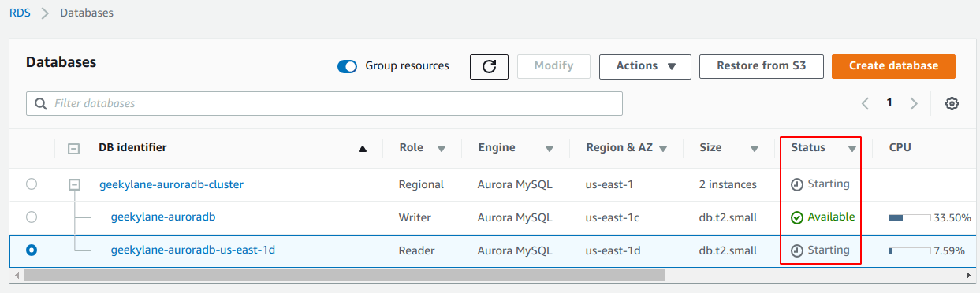The height and width of the screenshot is (293, 980).
Task: Go to previous page arrow
Action: [x=865, y=103]
